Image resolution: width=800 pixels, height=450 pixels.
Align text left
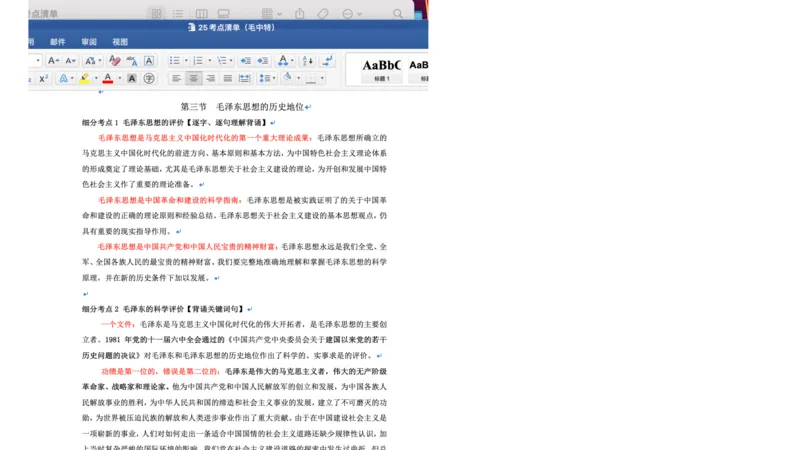pyautogui.click(x=176, y=78)
